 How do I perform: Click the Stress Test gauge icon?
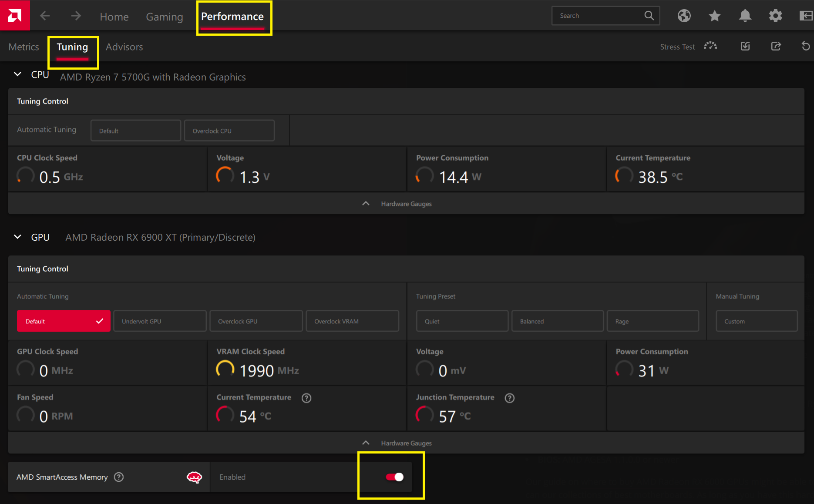pyautogui.click(x=710, y=46)
